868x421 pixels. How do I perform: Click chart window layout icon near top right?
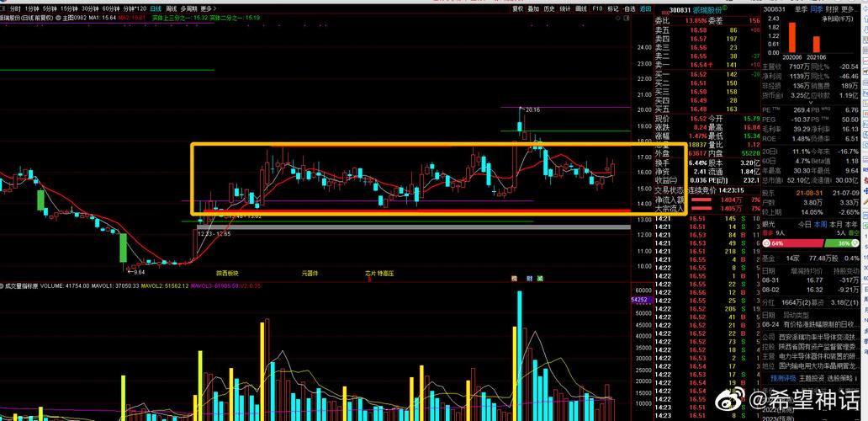[627, 18]
